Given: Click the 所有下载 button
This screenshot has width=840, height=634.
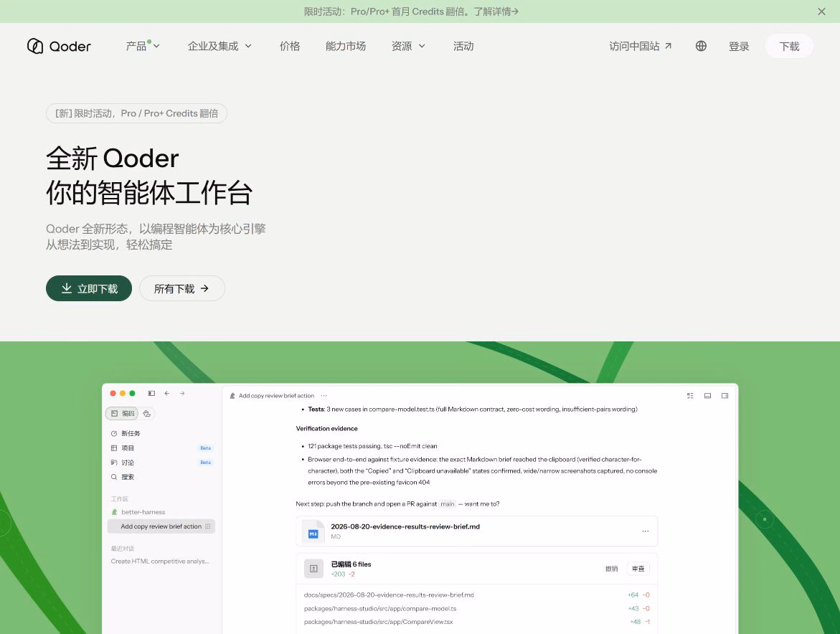Looking at the screenshot, I should [x=182, y=288].
